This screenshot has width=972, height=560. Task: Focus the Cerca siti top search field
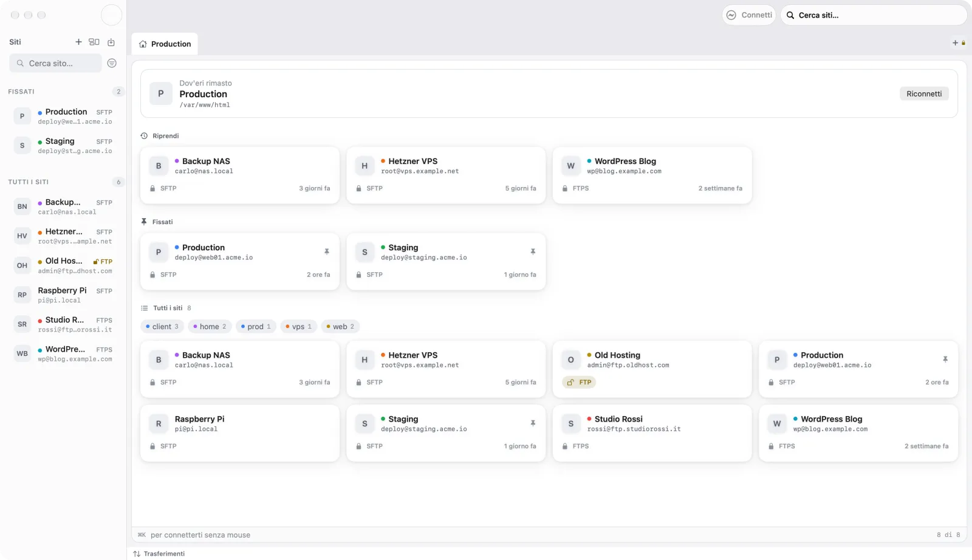click(x=874, y=15)
